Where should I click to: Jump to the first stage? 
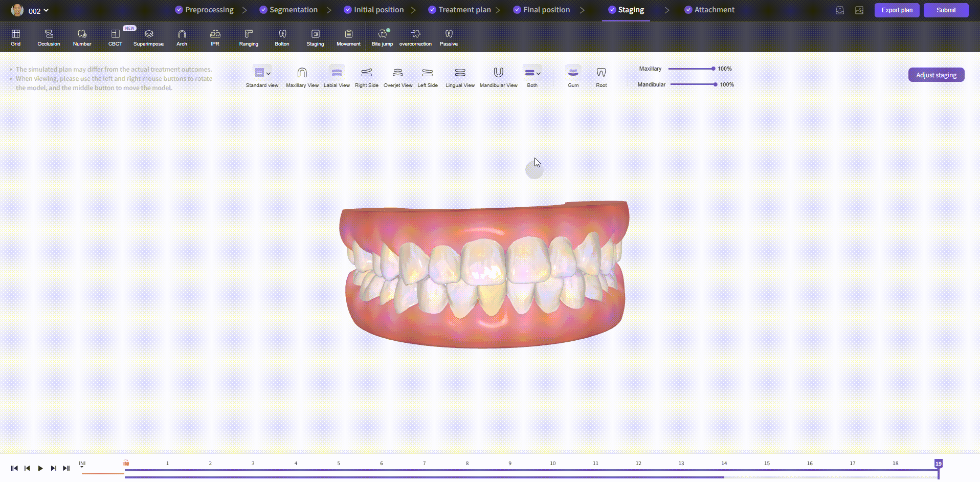[14, 468]
